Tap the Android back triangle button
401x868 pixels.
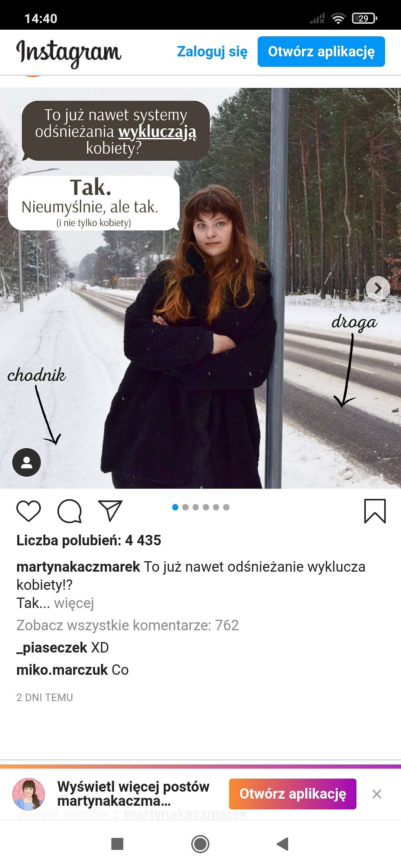(x=283, y=844)
